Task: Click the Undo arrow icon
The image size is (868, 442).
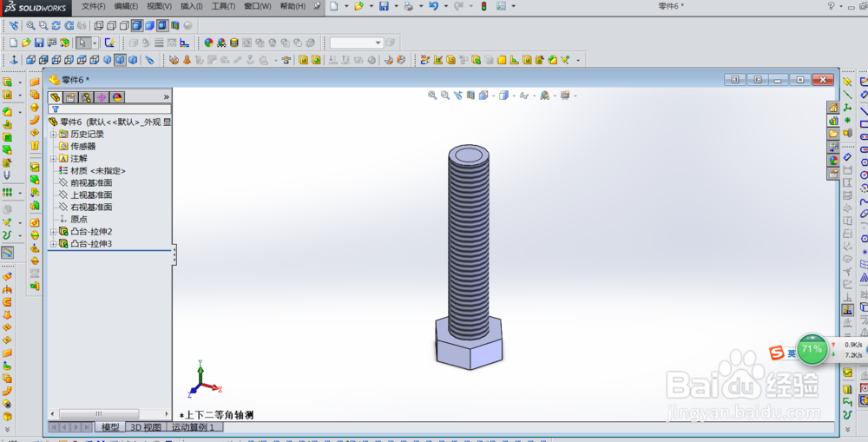Action: click(x=433, y=6)
